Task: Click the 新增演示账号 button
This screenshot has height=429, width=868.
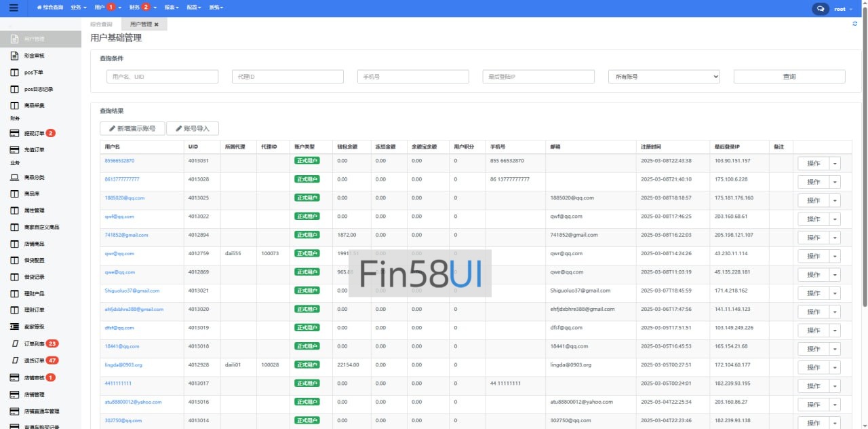Action: [132, 128]
